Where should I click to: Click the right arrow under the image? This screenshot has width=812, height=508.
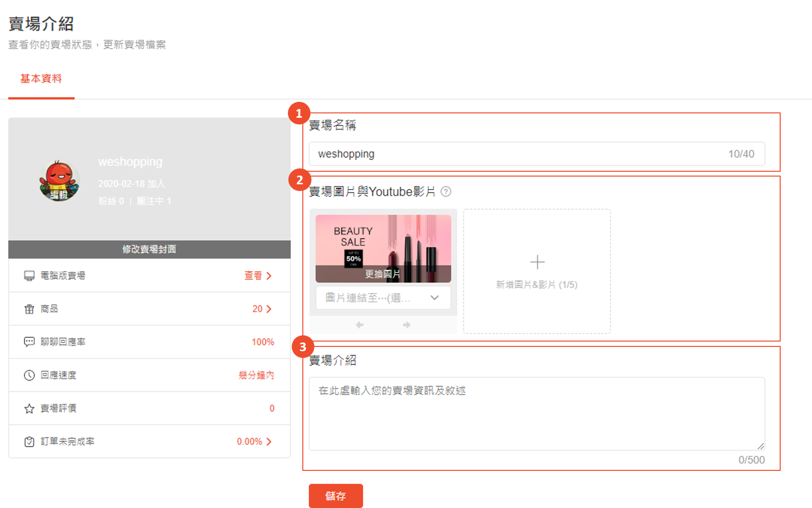(x=406, y=325)
